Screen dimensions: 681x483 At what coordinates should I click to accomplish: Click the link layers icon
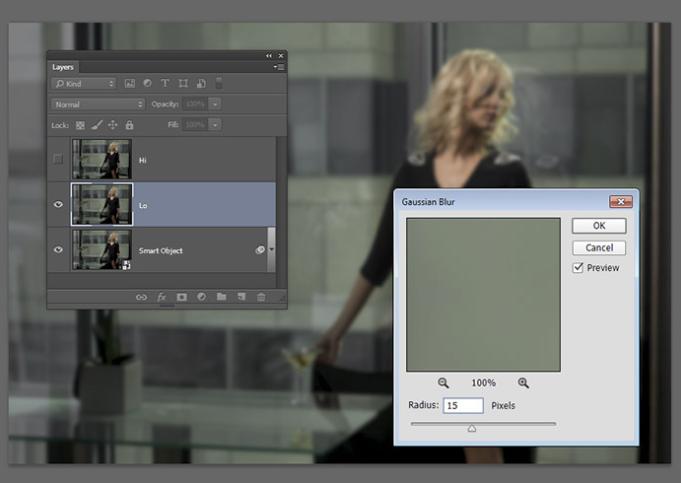(x=141, y=297)
